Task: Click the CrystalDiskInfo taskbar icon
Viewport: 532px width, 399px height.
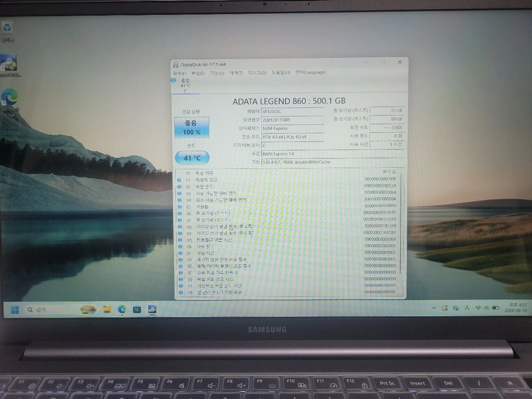Action: tap(152, 309)
